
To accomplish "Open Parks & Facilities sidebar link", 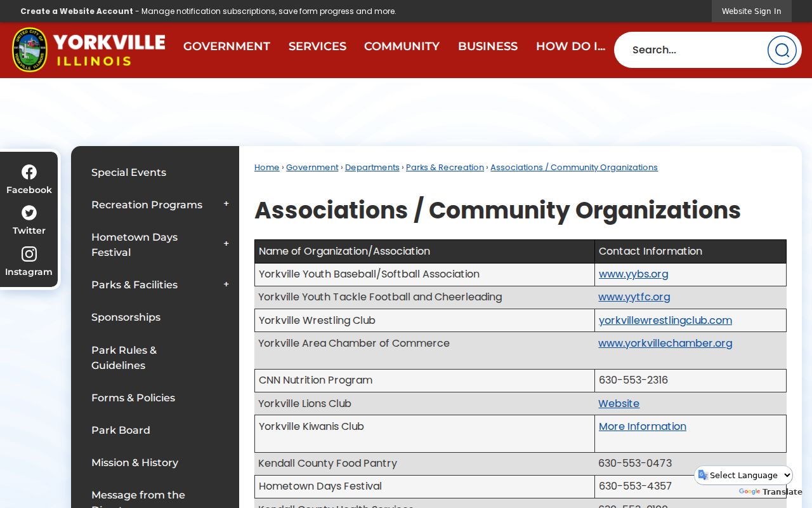I will (x=134, y=285).
